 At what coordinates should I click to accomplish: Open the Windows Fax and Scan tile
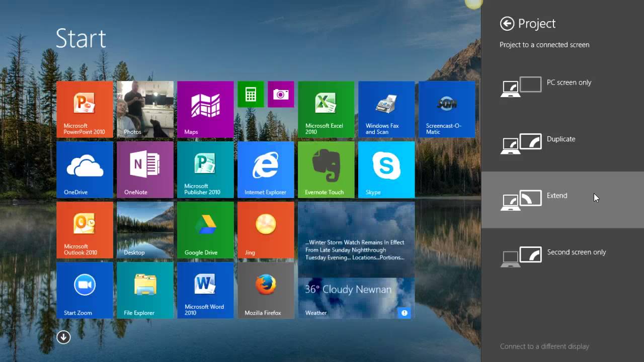pos(386,109)
